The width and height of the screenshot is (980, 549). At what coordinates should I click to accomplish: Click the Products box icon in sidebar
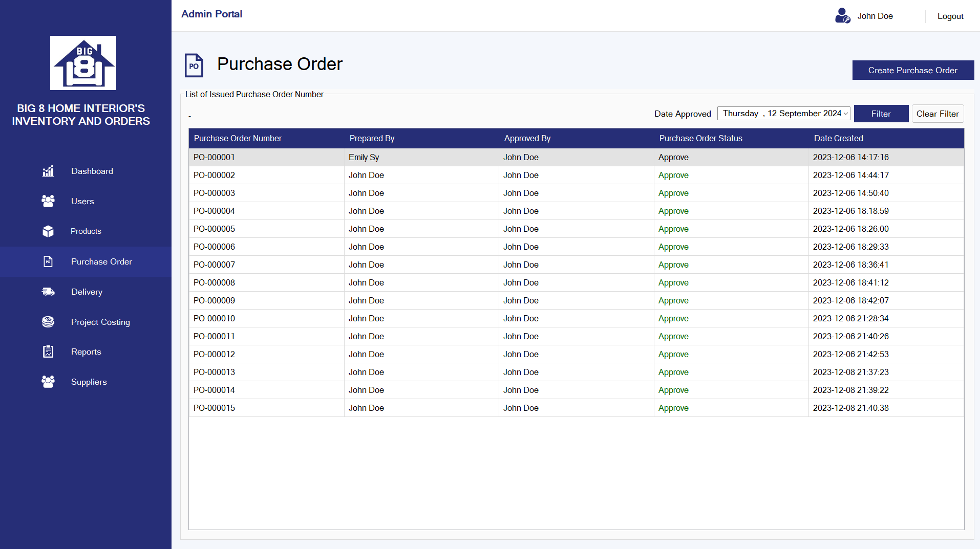[x=48, y=231]
